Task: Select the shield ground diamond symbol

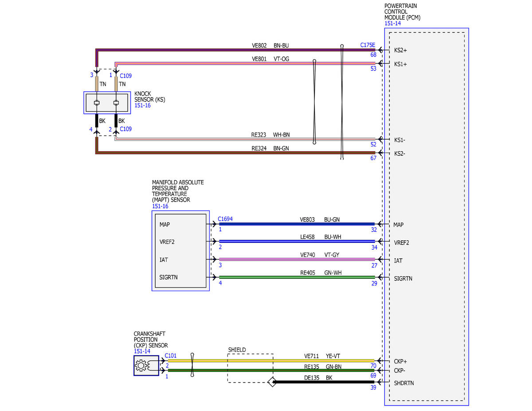Action: point(272,382)
